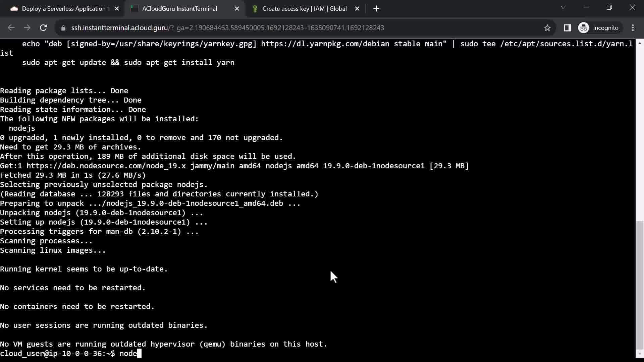Close the Create access key tab
The image size is (644, 362).
[357, 9]
